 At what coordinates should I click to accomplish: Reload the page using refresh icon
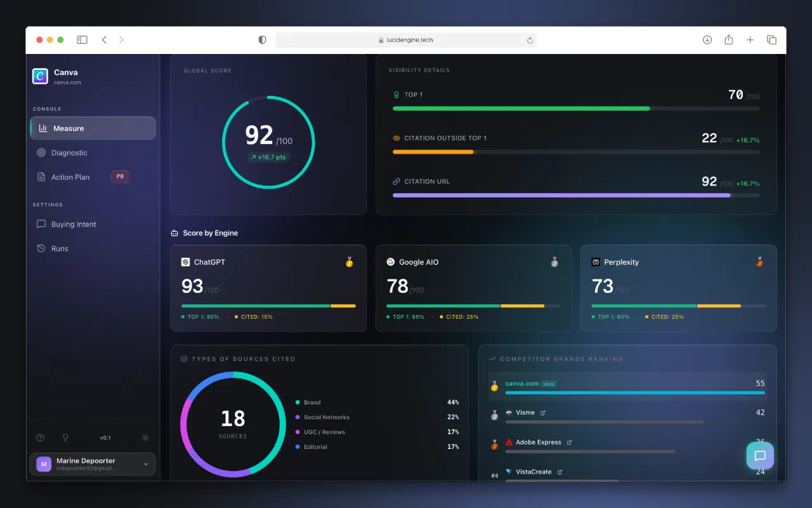530,40
